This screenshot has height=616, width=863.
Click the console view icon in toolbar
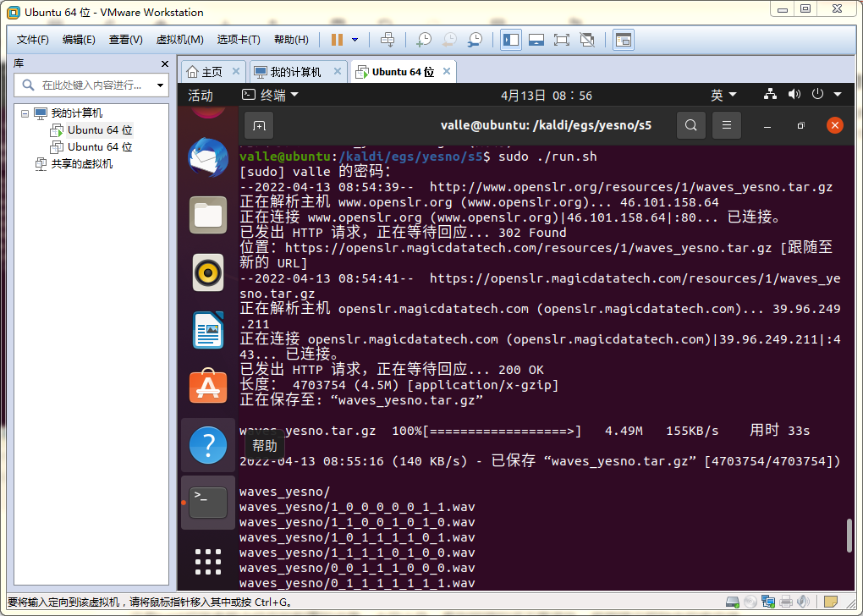click(623, 40)
